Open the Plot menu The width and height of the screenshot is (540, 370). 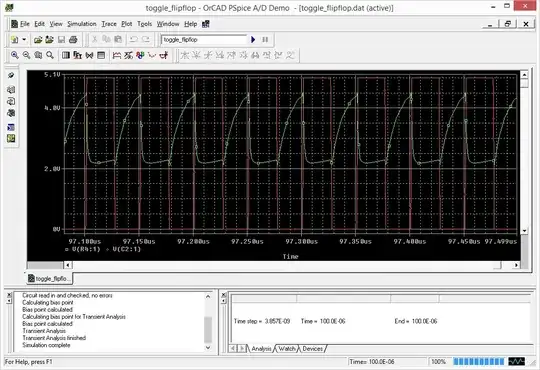[126, 24]
